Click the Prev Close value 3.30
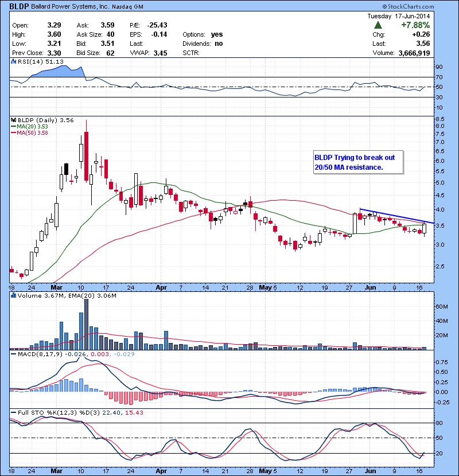 54,53
